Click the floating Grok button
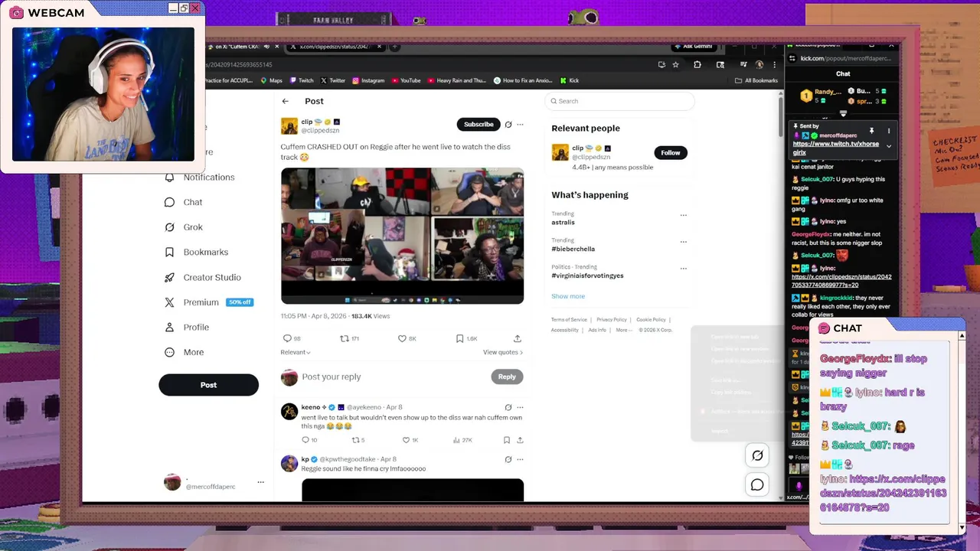The width and height of the screenshot is (980, 551). point(757,455)
